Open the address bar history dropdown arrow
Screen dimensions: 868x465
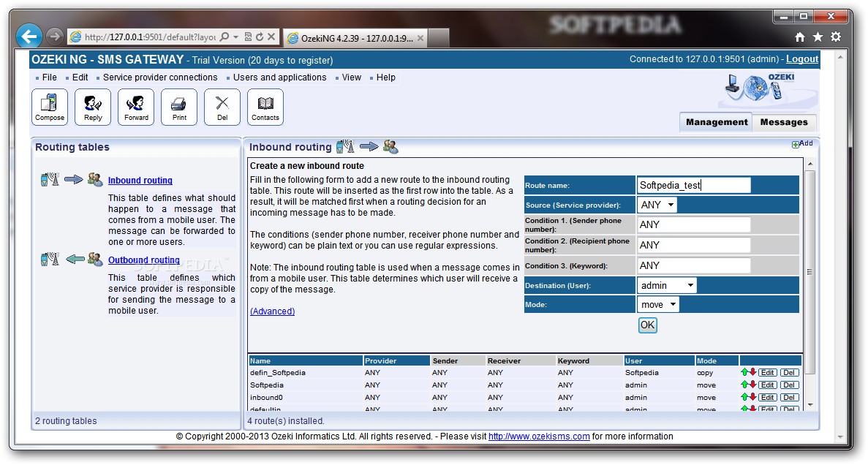pyautogui.click(x=235, y=37)
